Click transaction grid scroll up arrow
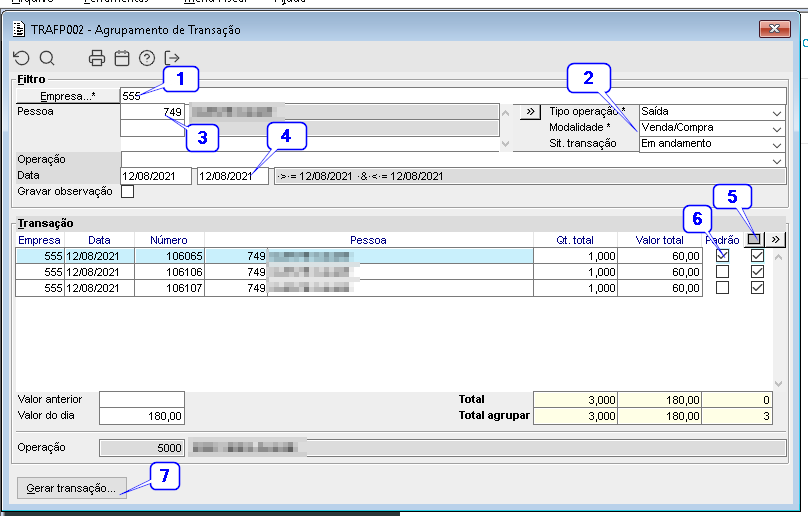 point(779,256)
